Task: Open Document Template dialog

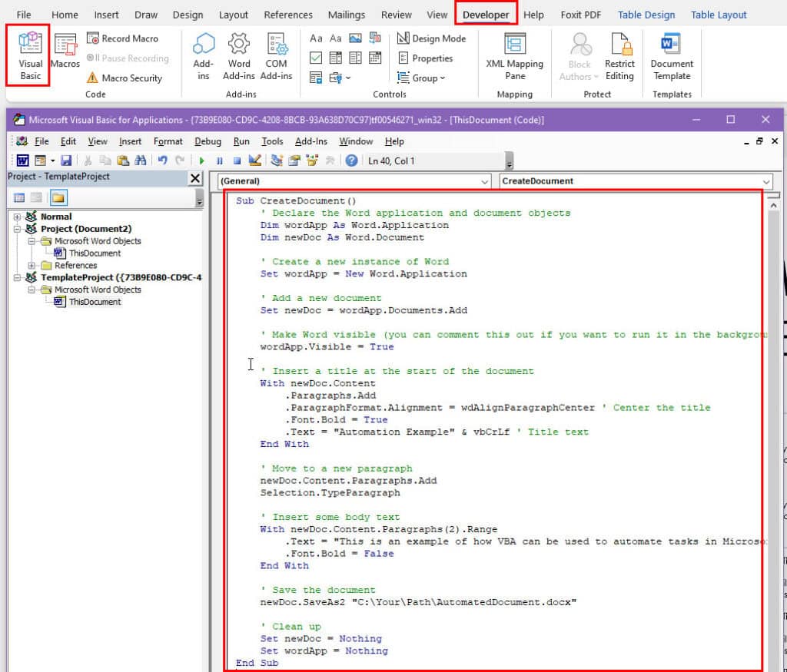Action: click(x=672, y=56)
